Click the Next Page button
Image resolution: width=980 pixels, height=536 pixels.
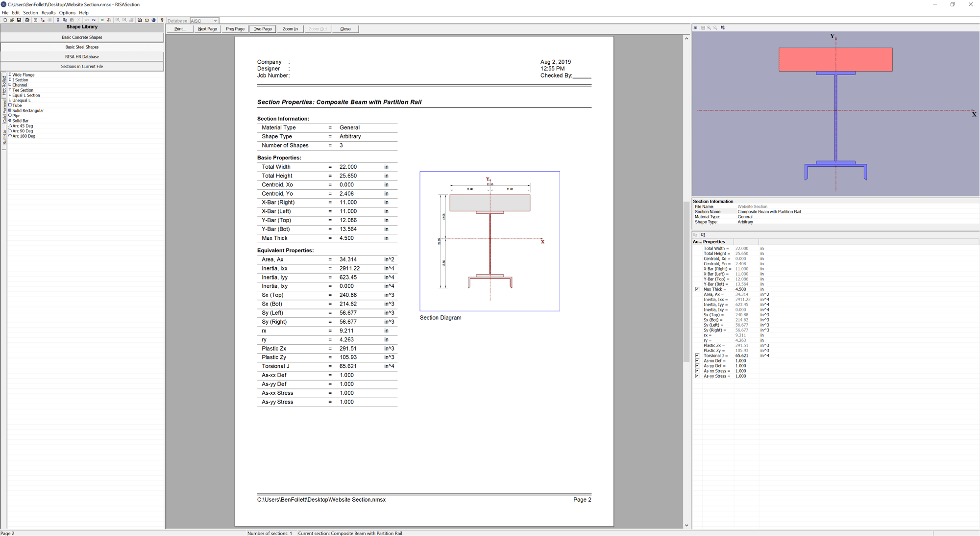pyautogui.click(x=207, y=29)
